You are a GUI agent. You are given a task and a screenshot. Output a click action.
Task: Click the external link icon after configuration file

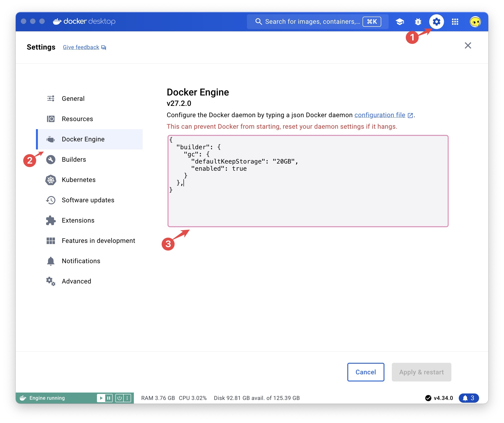tap(410, 115)
